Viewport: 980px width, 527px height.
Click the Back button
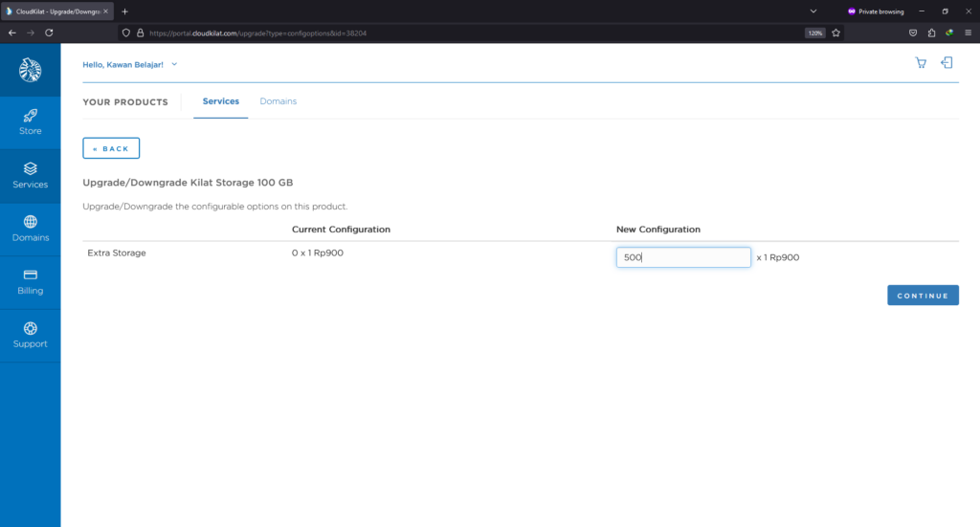111,148
